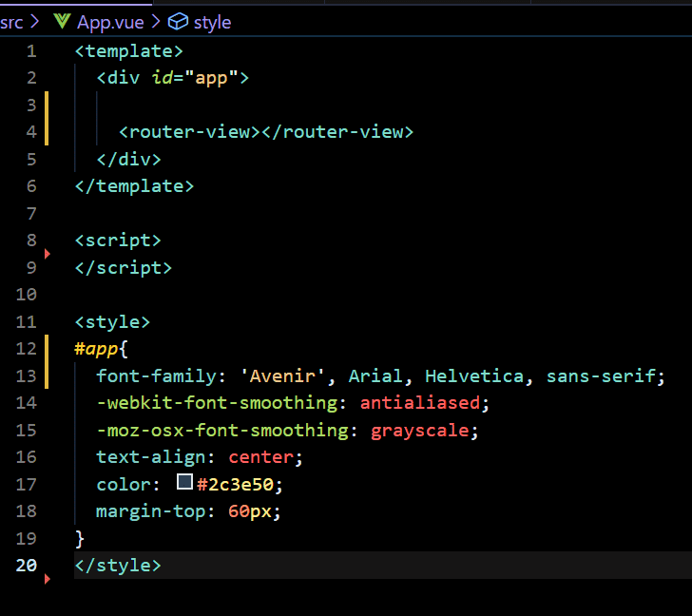Click the -moz-osx-font-smoothing property

click(x=222, y=431)
